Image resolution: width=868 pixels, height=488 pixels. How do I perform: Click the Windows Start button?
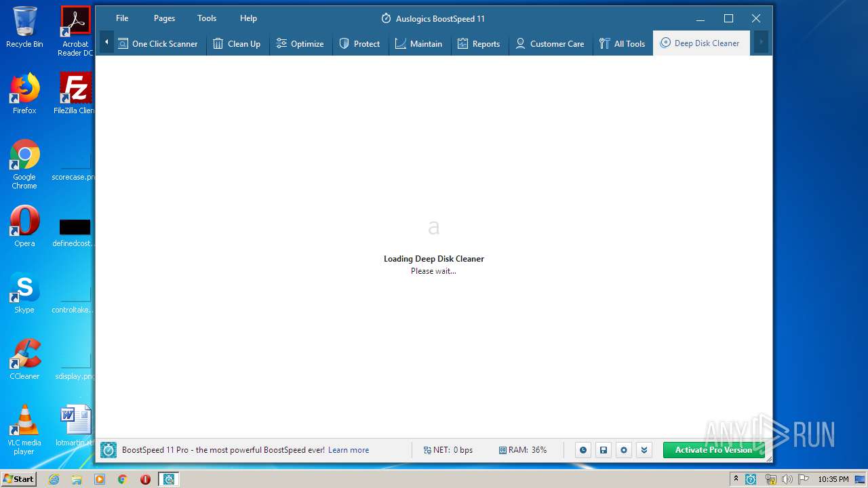[x=18, y=479]
